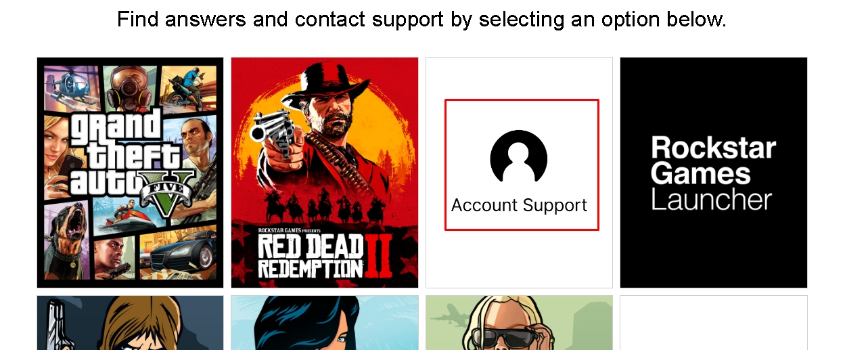Select the tile with black-haired woman on cyan
868x350 pixels.
pos(325,323)
